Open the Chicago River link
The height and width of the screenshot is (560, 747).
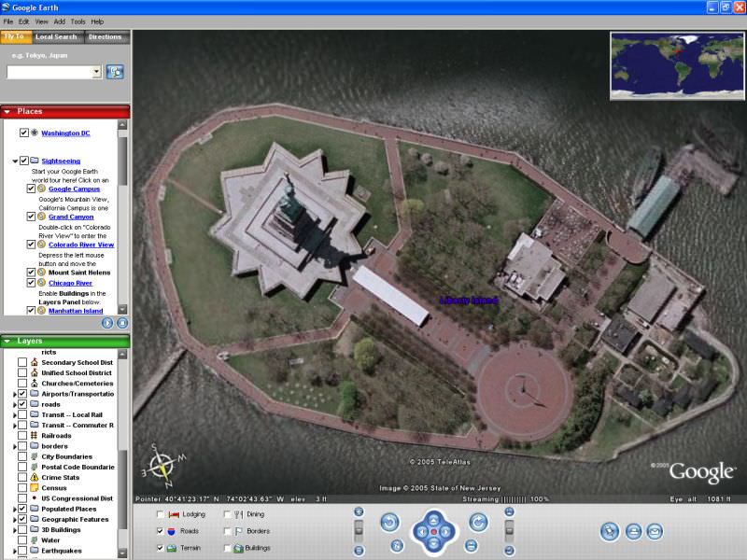(70, 283)
